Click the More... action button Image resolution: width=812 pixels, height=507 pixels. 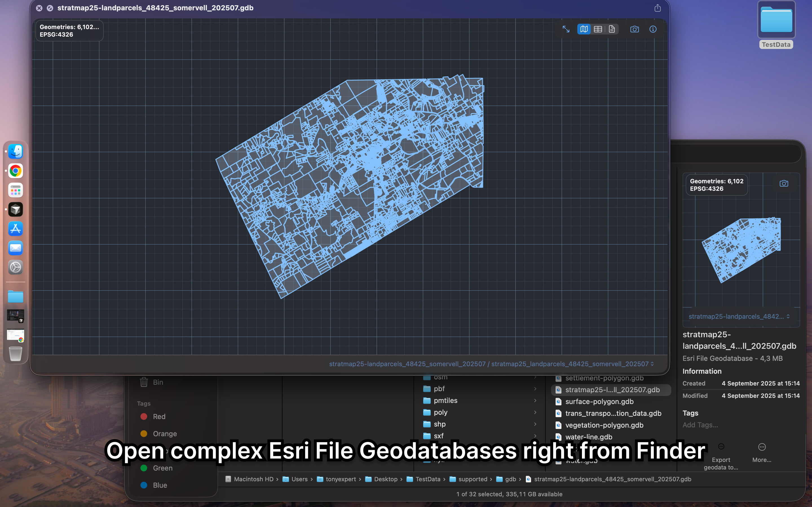(x=762, y=452)
